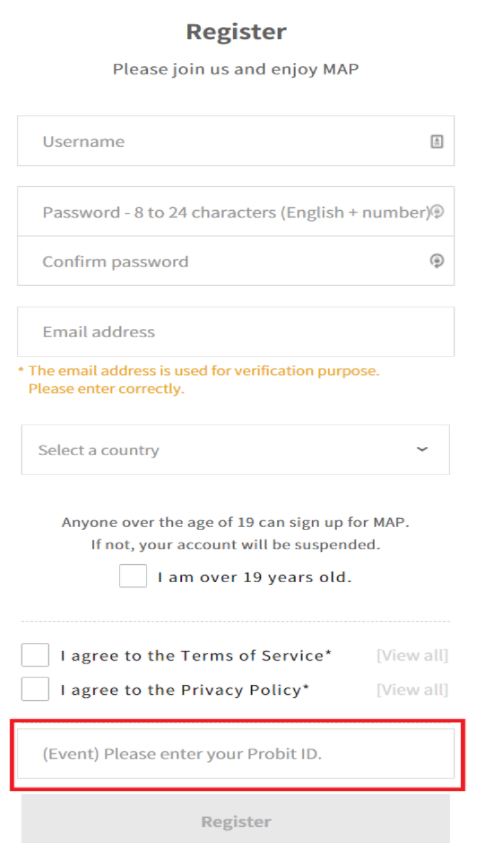
Task: View all Terms of Service
Action: coord(412,655)
